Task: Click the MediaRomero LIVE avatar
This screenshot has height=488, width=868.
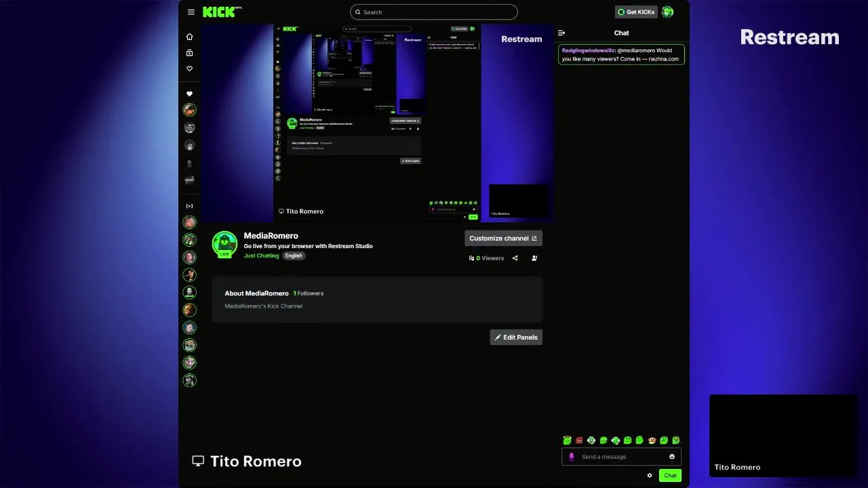Action: pyautogui.click(x=224, y=245)
